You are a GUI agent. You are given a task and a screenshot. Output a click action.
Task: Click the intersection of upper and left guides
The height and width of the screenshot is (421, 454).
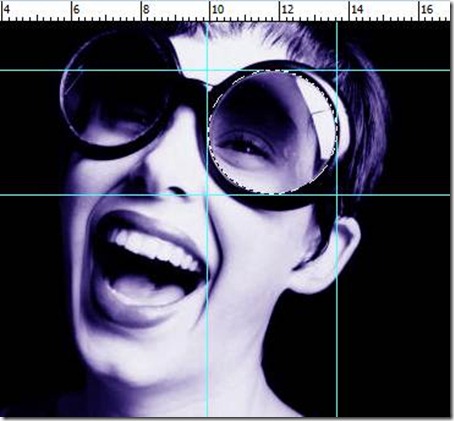(x=207, y=70)
